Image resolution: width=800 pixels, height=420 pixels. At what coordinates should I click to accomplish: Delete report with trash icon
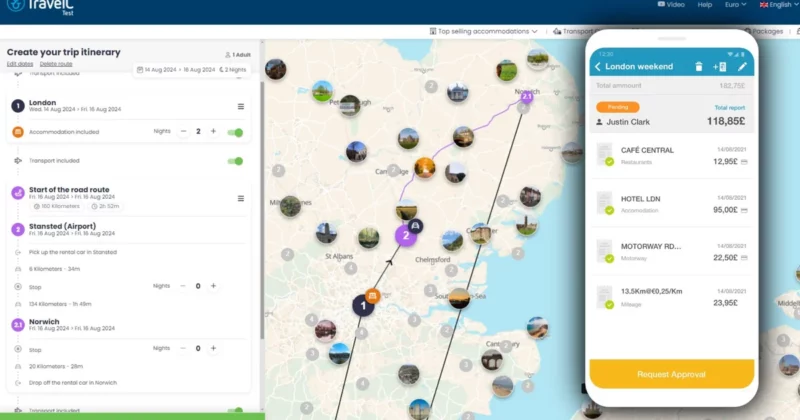698,67
